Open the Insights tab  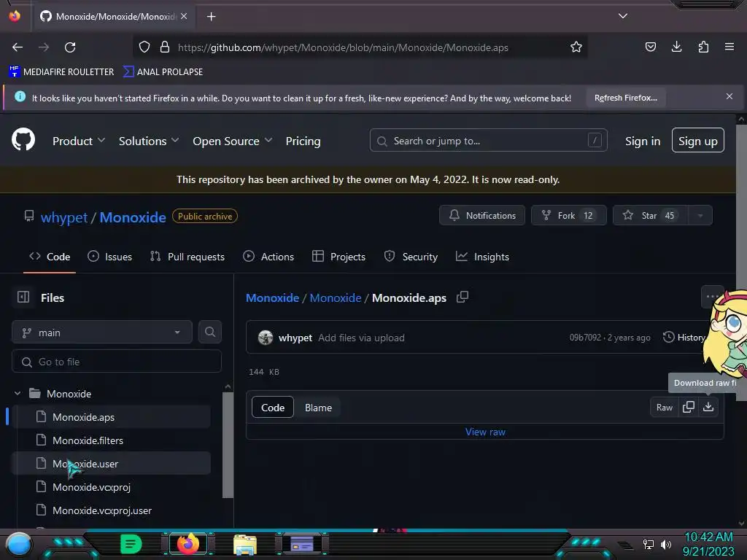click(482, 257)
